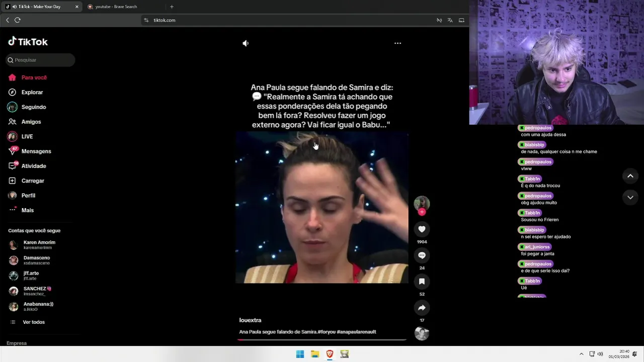This screenshot has width=644, height=362.
Task: Click pedropaulos name above 'com uma ajuda dessa'
Action: pos(538,128)
